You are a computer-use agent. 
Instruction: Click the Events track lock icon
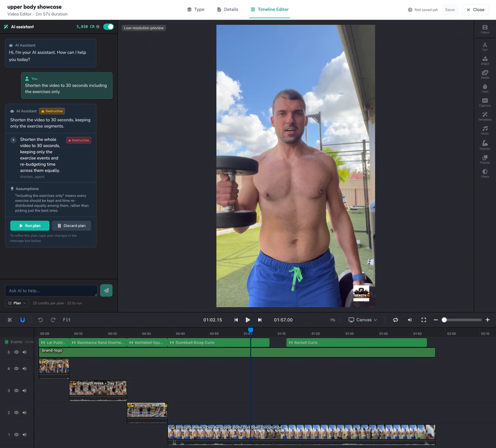pos(6,342)
